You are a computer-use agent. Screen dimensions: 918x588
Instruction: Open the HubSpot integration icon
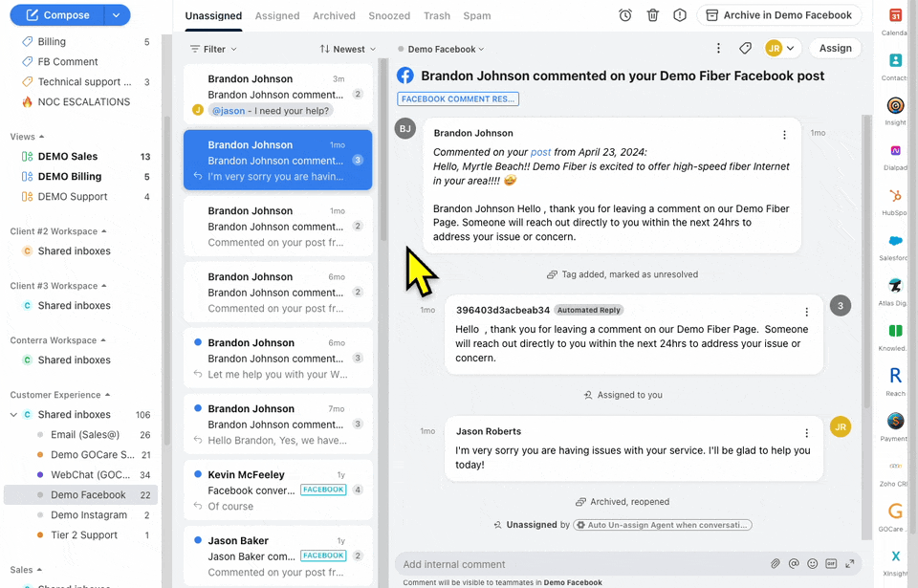pyautogui.click(x=895, y=196)
